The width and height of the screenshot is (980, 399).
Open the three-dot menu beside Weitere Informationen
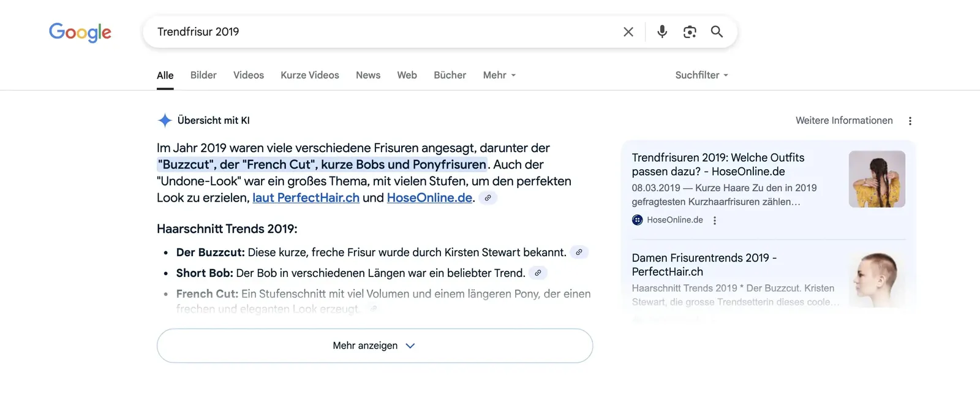[x=910, y=121]
